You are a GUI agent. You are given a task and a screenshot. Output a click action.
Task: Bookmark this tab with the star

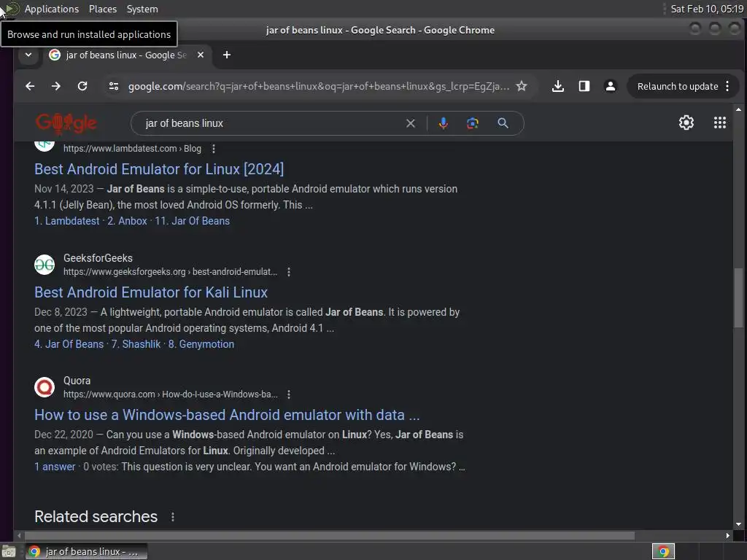[x=522, y=86]
